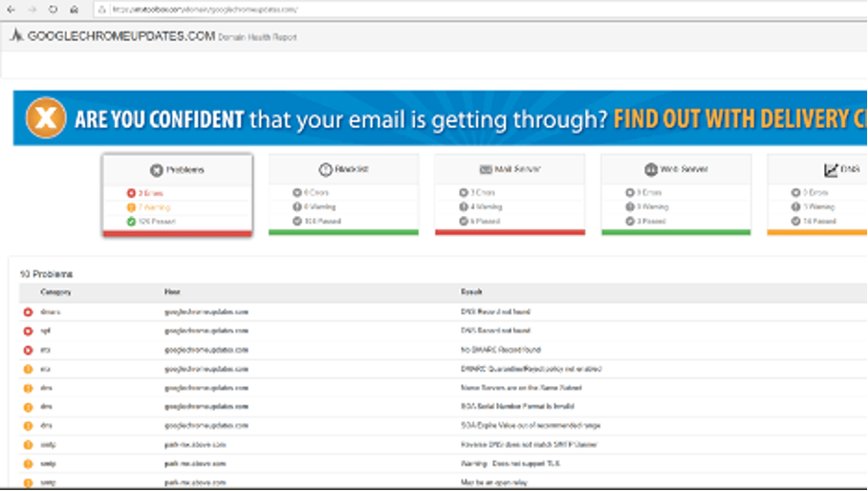
Task: Click the warning icon for DMARC Quarantine/Reject policy row
Action: coord(28,370)
